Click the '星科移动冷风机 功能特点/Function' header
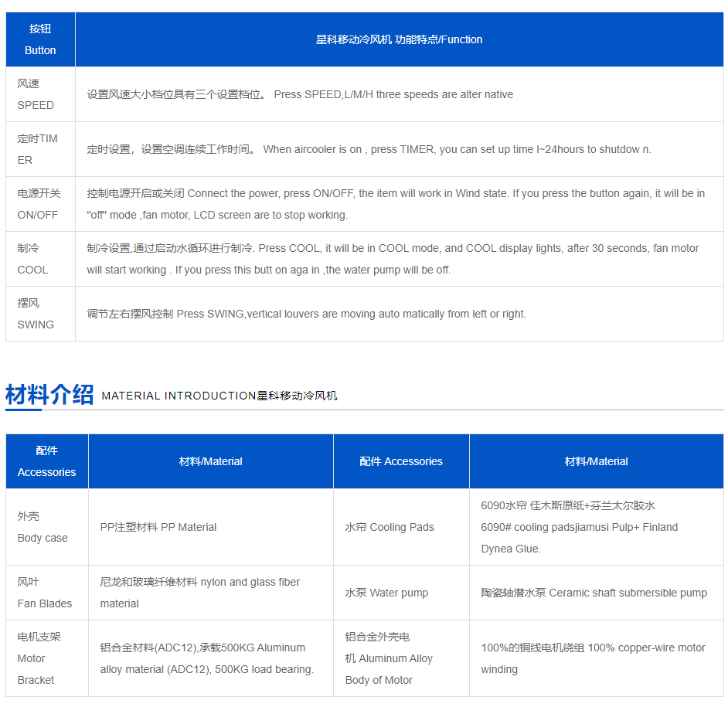The width and height of the screenshot is (728, 707). pos(400,39)
